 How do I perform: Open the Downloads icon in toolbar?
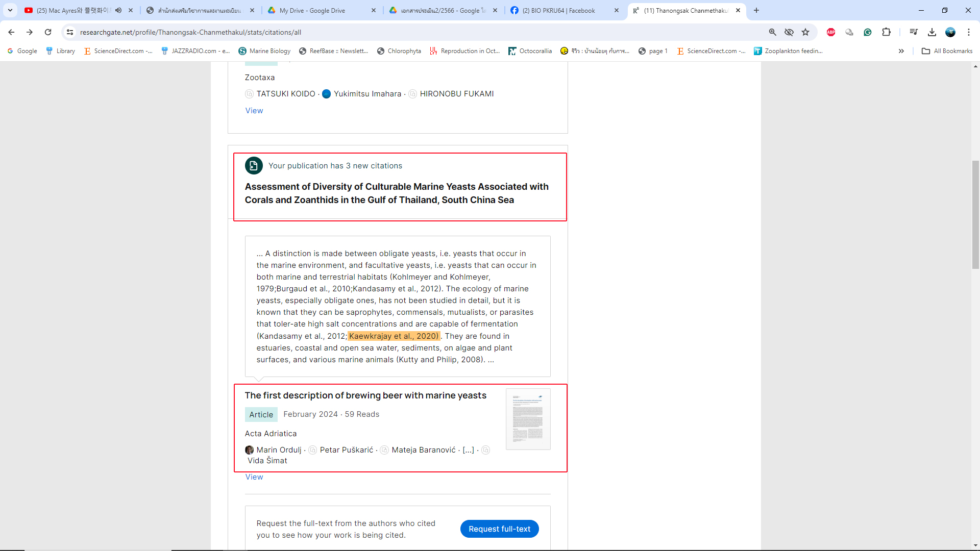click(932, 32)
